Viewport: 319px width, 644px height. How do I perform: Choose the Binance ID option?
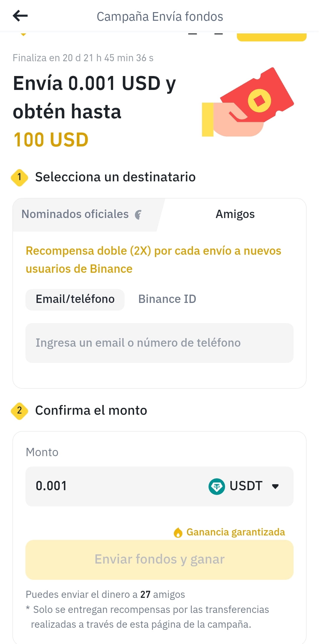(167, 299)
